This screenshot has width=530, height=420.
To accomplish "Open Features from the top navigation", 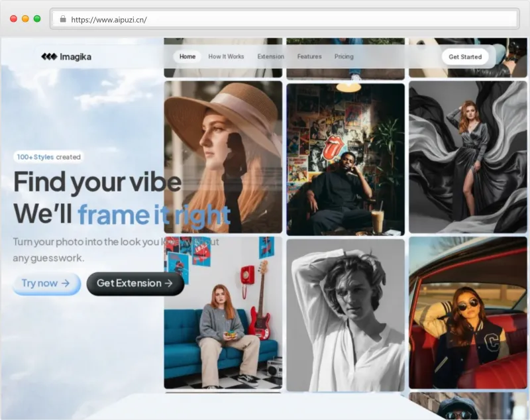I will pos(309,57).
